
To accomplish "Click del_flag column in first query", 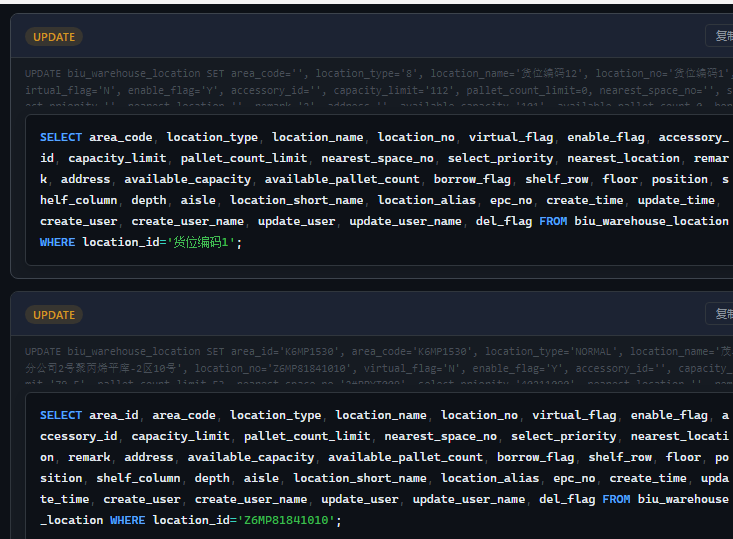I will click(504, 221).
